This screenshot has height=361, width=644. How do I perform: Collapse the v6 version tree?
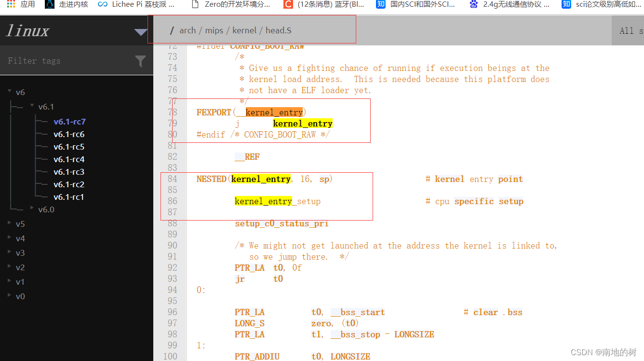pyautogui.click(x=10, y=91)
